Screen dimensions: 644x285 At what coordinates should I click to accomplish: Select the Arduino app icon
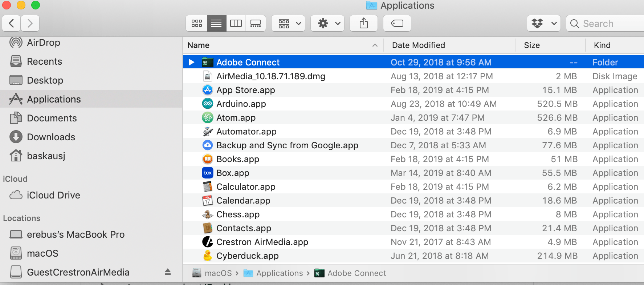(207, 104)
